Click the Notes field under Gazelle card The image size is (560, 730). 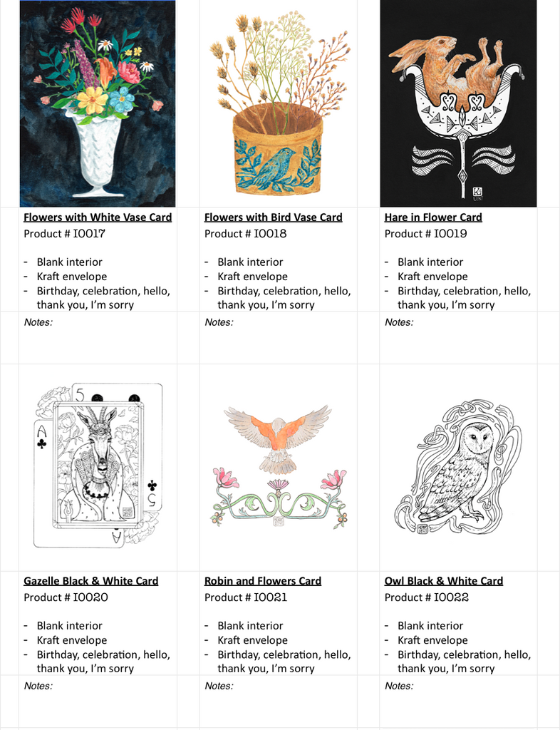pyautogui.click(x=98, y=701)
